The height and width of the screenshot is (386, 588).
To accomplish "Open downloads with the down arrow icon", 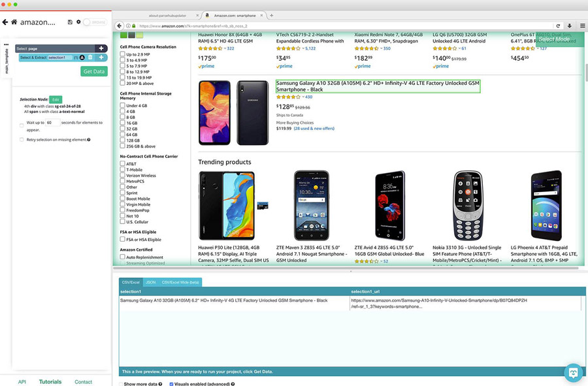I will click(x=569, y=26).
